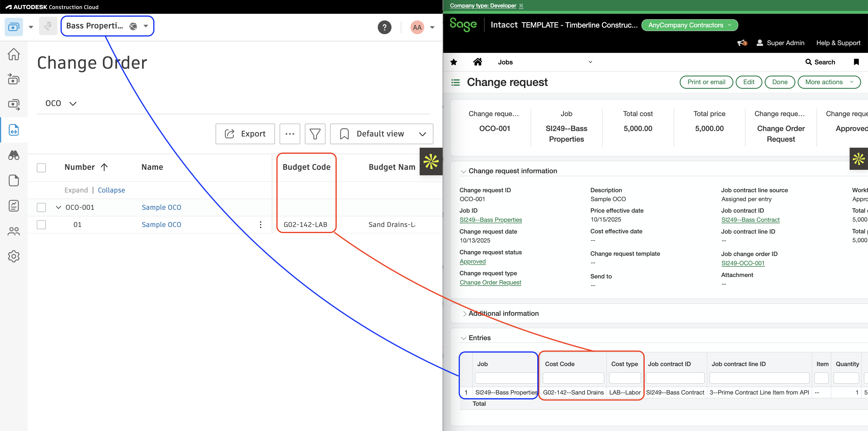Open the Members panel icon
Viewport: 868px width, 431px height.
point(13,231)
